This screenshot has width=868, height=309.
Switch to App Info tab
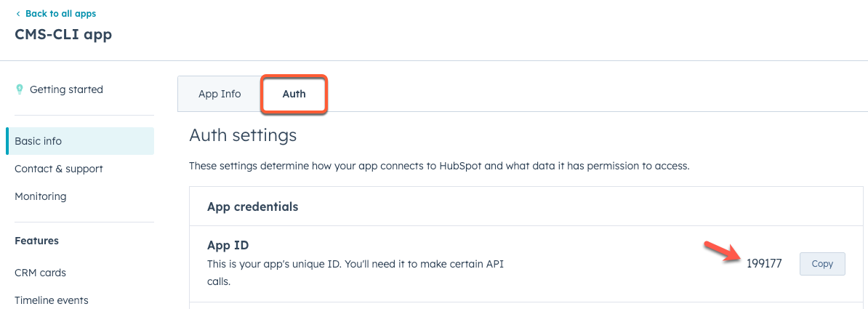point(220,94)
